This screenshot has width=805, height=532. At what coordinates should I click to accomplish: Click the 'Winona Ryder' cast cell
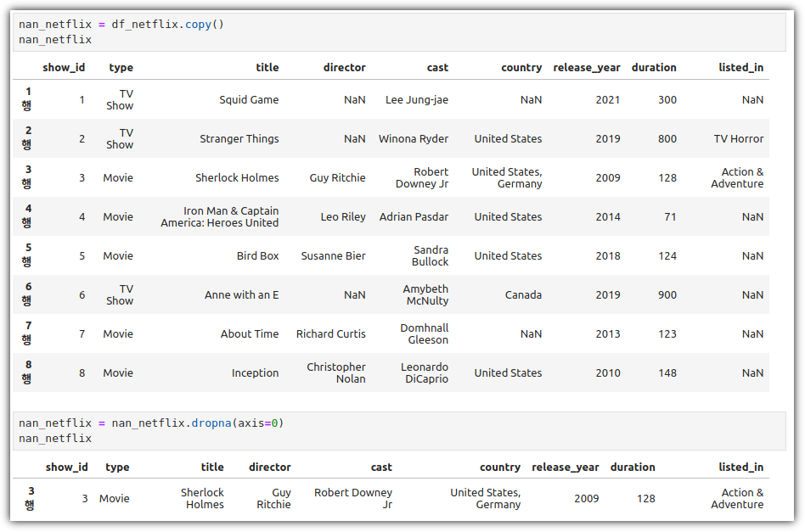tap(414, 138)
